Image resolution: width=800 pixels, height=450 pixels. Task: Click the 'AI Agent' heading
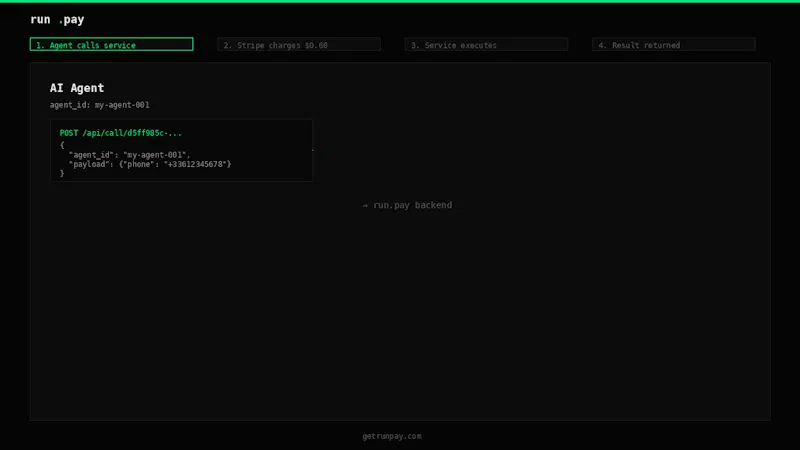[x=77, y=88]
